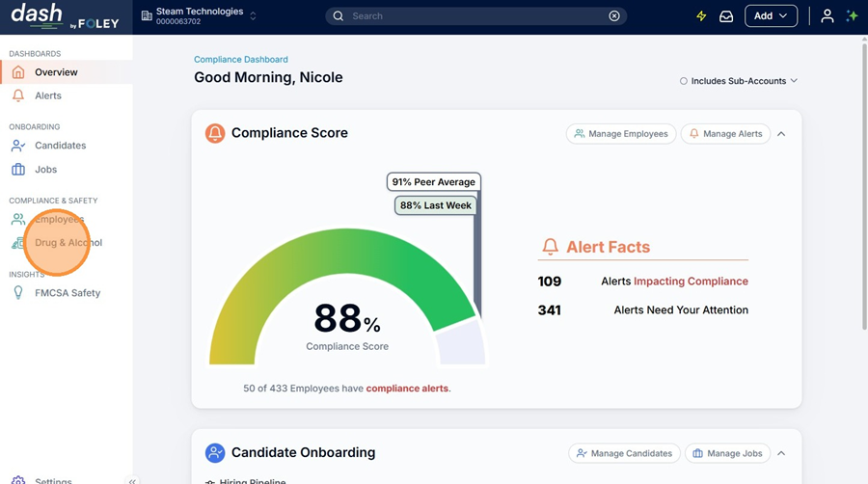The image size is (868, 484).
Task: Collapse the Candidate Onboarding panel
Action: point(781,453)
